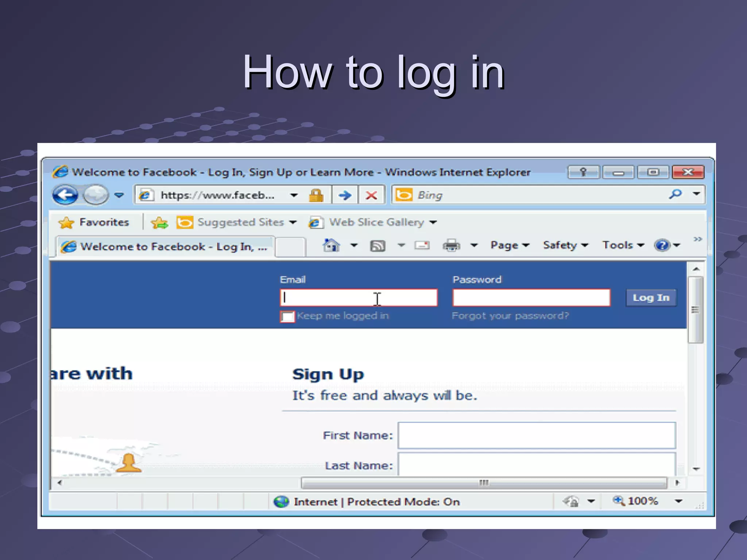747x560 pixels.
Task: Open the Favorites star button
Action: pos(94,222)
